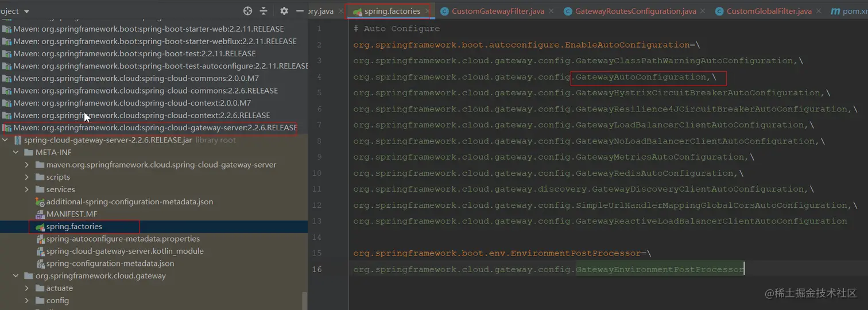868x310 pixels.
Task: Collapse the org.springframework.cloud.gateway package chevron
Action: pos(16,276)
